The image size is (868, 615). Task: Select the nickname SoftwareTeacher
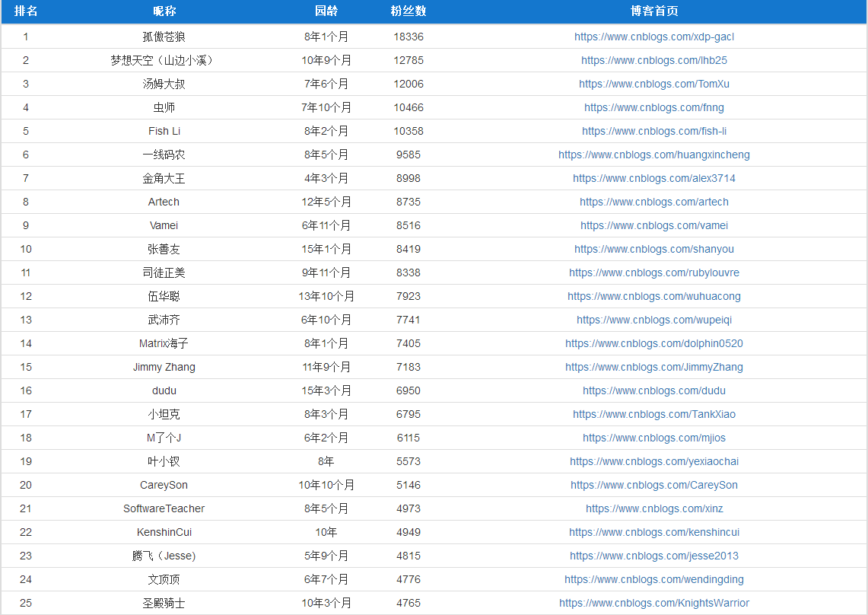coord(164,508)
